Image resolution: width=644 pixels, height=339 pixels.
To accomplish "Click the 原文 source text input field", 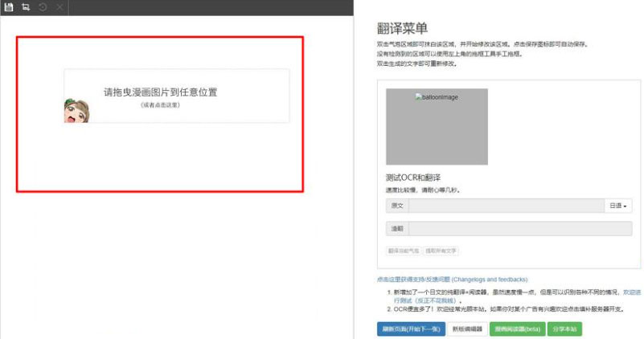I will click(x=506, y=206).
